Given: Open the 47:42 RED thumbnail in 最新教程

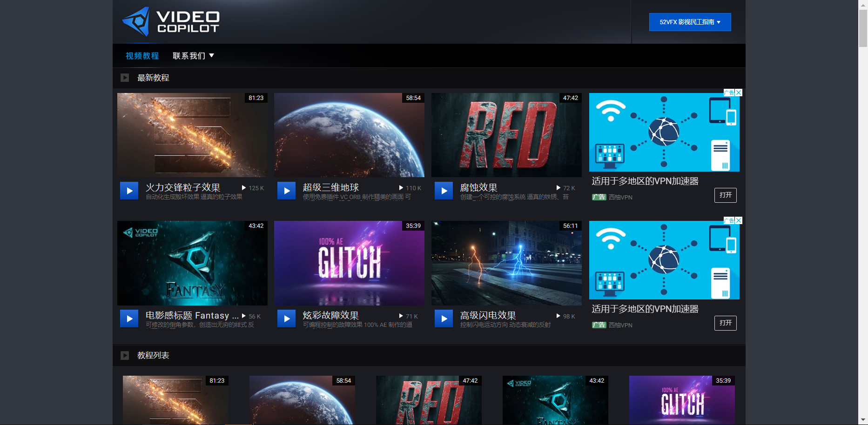Looking at the screenshot, I should (506, 135).
